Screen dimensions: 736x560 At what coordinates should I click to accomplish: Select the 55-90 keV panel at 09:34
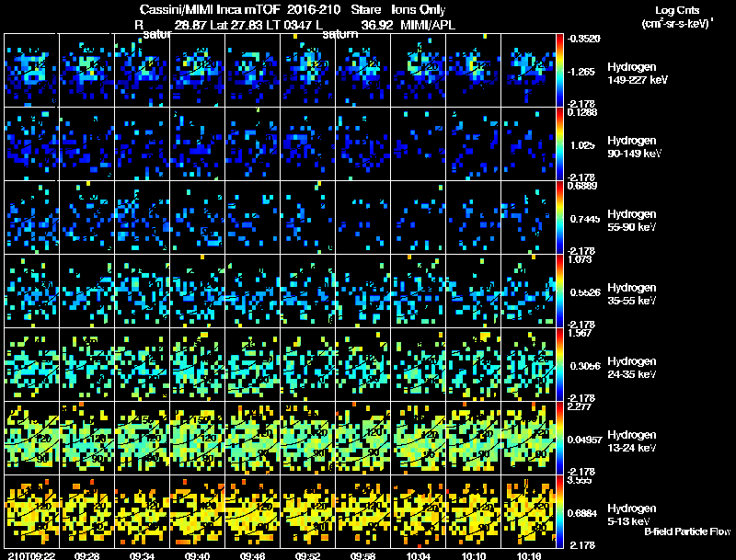[143, 217]
